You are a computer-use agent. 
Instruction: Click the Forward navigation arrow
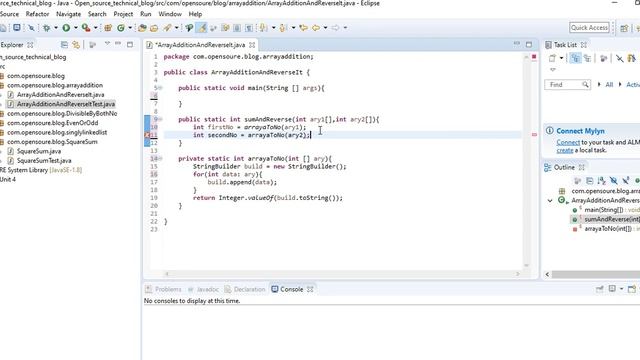point(335,28)
